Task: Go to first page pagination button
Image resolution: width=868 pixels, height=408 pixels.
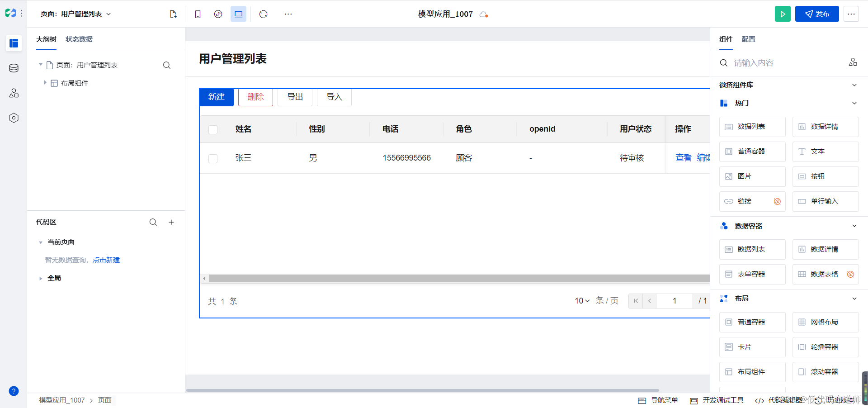Action: 636,301
